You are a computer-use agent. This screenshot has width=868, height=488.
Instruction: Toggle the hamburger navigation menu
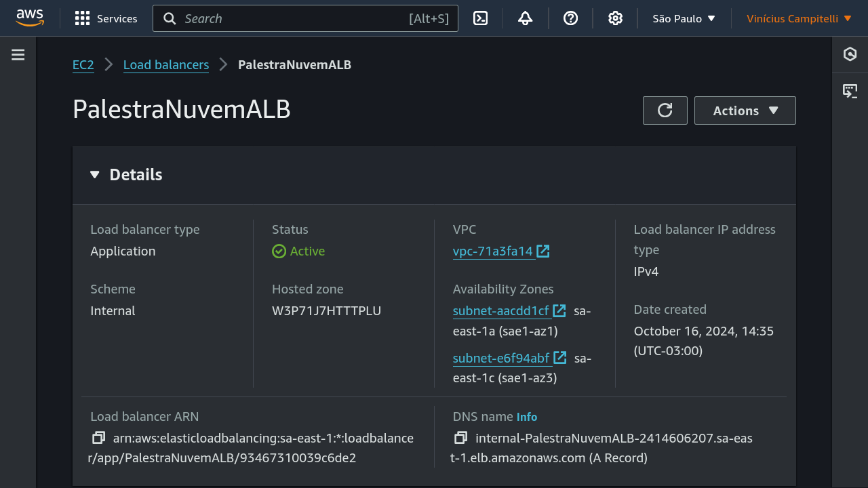(x=18, y=55)
